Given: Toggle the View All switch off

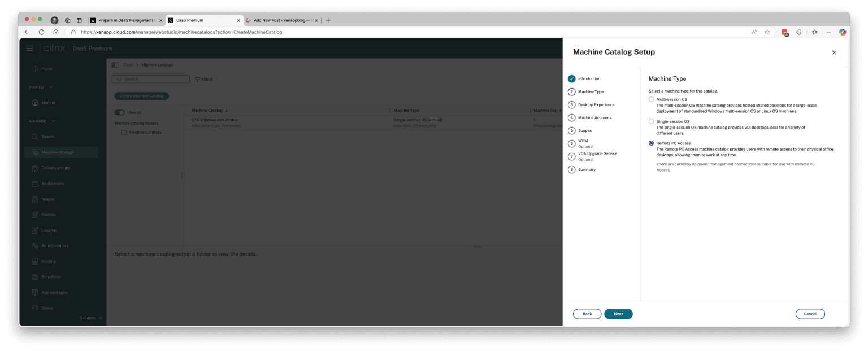Looking at the screenshot, I should 120,112.
